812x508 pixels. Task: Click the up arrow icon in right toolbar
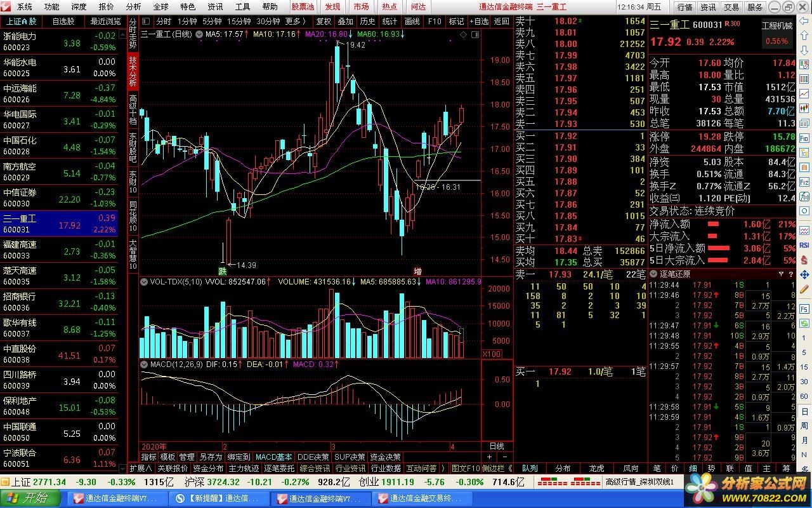click(804, 35)
